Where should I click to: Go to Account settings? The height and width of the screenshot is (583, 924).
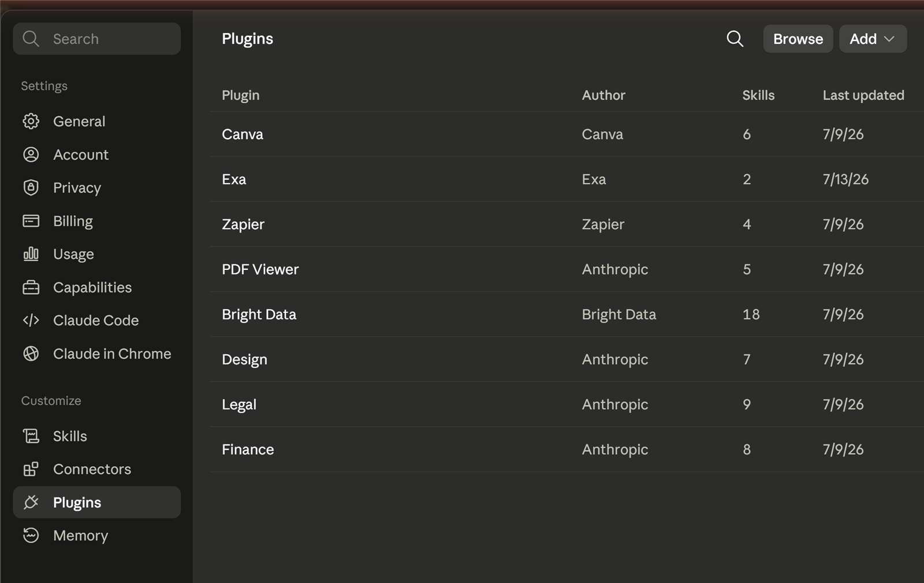tap(97, 155)
